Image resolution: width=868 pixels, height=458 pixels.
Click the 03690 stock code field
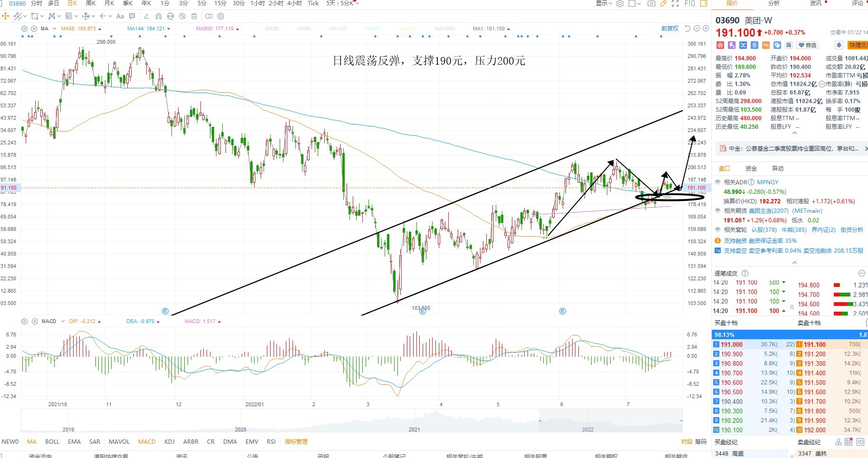18,3
